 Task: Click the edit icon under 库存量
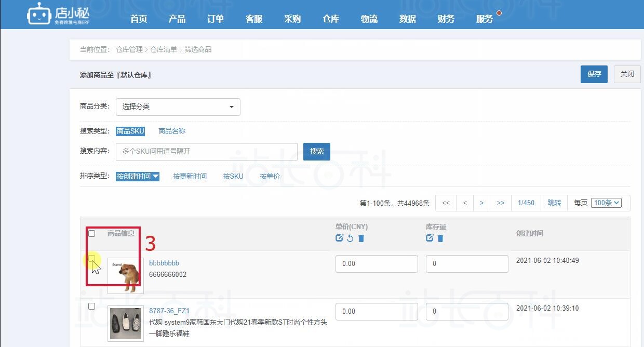pyautogui.click(x=430, y=238)
